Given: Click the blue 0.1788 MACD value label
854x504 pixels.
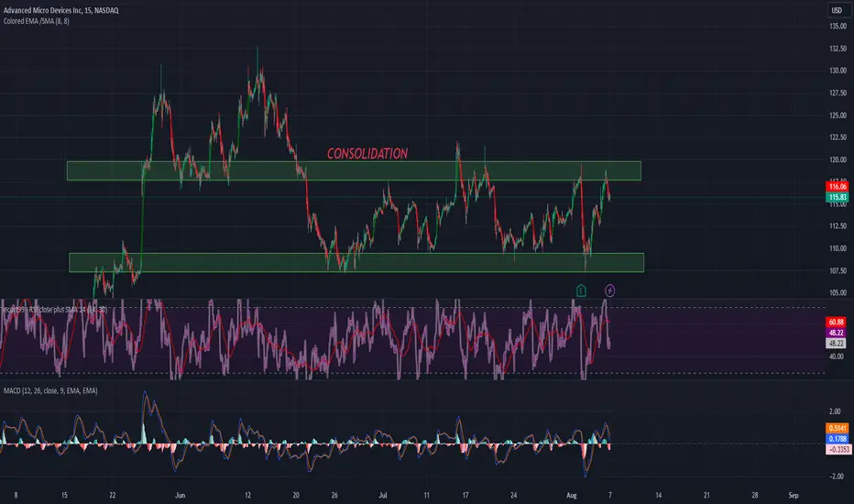Looking at the screenshot, I should click(838, 439).
